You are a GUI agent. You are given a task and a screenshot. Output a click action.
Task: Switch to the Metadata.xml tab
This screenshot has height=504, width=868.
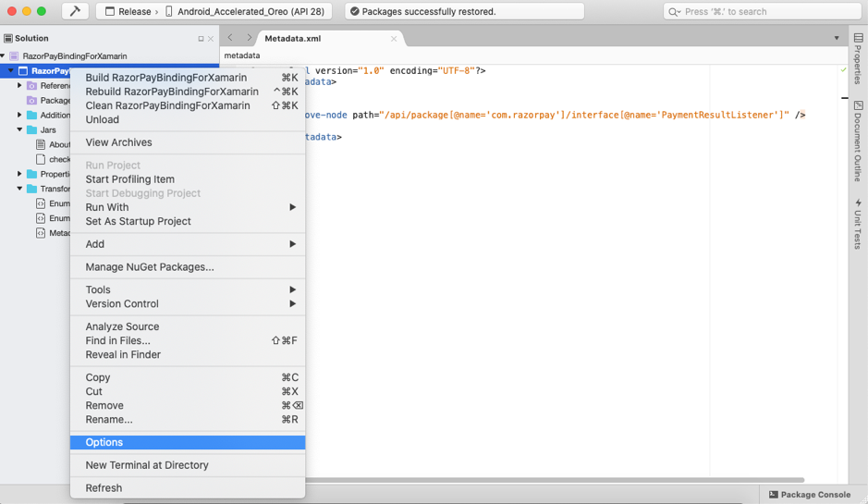(x=293, y=39)
